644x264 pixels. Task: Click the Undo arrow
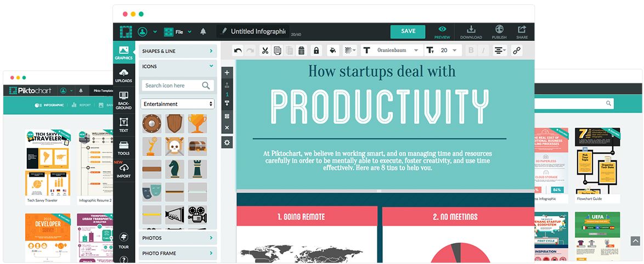(x=238, y=50)
